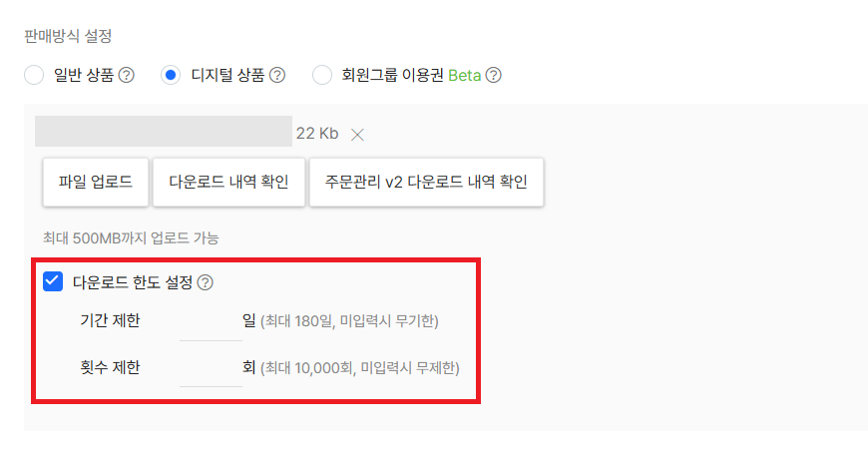868x450 pixels.
Task: Click the grayed uploaded file name
Action: tap(163, 132)
